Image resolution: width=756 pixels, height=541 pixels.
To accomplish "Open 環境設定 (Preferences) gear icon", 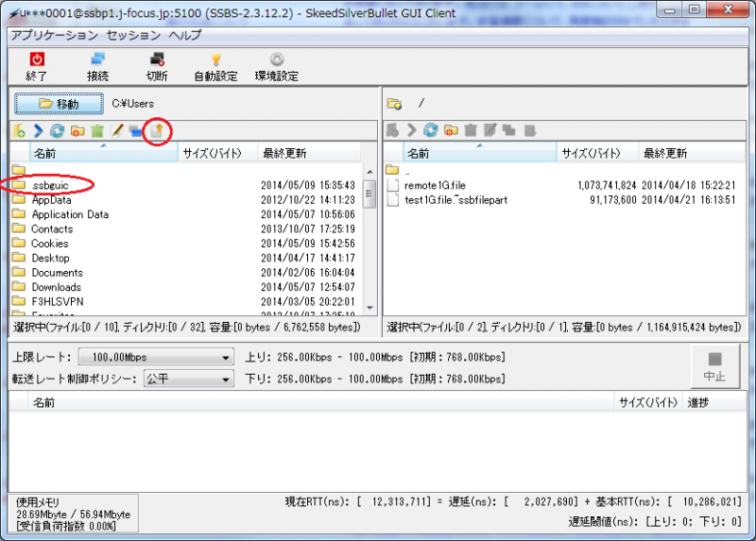I will click(276, 60).
